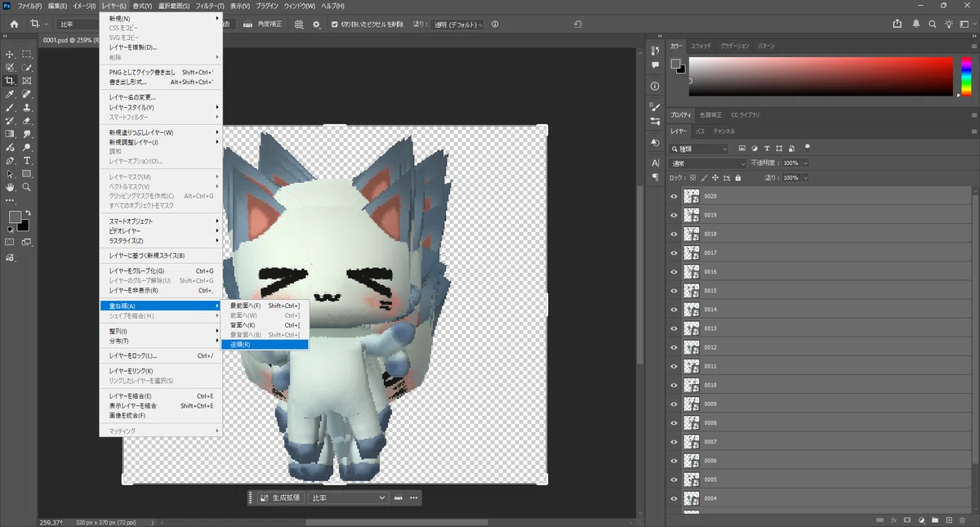This screenshot has width=980, height=527.
Task: Open the crop tool preset picker arrow
Action: pos(47,25)
